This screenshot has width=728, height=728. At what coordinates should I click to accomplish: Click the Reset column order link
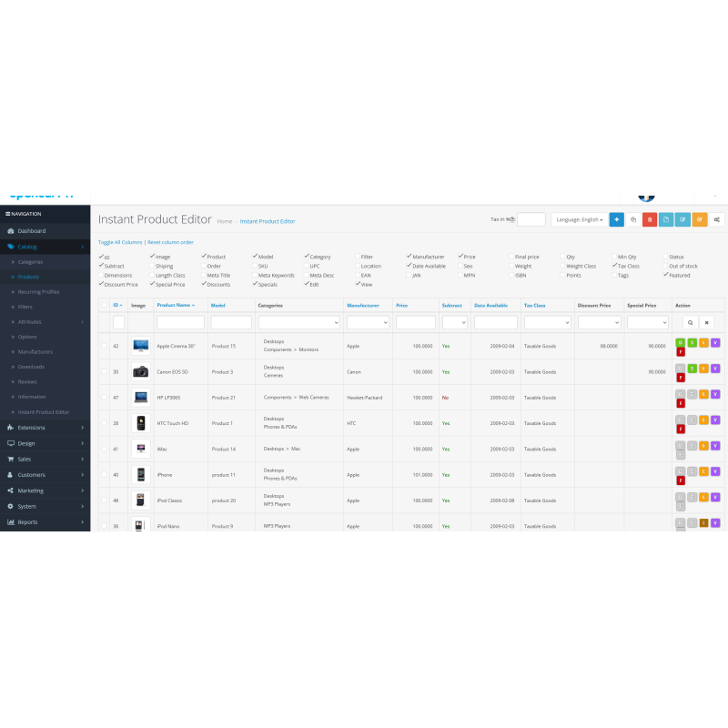pyautogui.click(x=170, y=242)
